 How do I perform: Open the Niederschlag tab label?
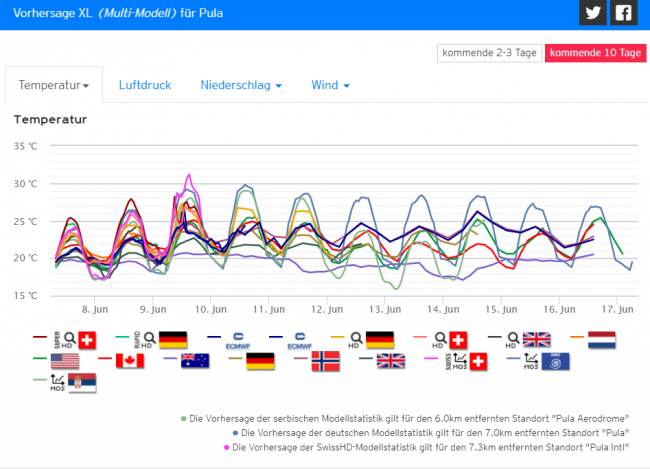tap(235, 85)
